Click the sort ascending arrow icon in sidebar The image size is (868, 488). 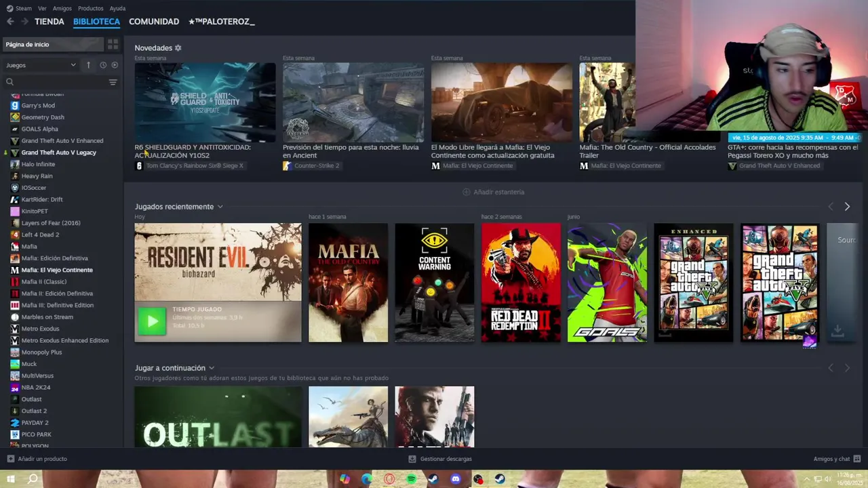click(88, 65)
